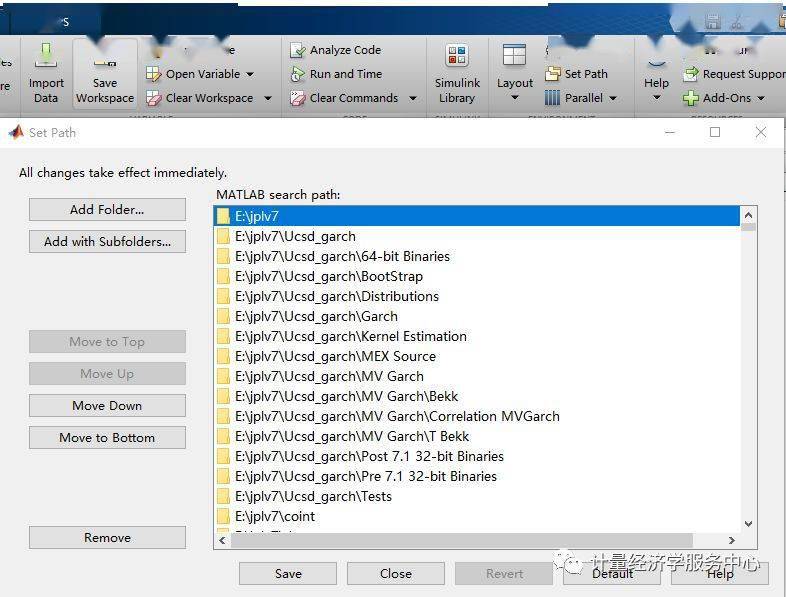
Task: Click the path list scroll up arrow
Action: tap(748, 215)
